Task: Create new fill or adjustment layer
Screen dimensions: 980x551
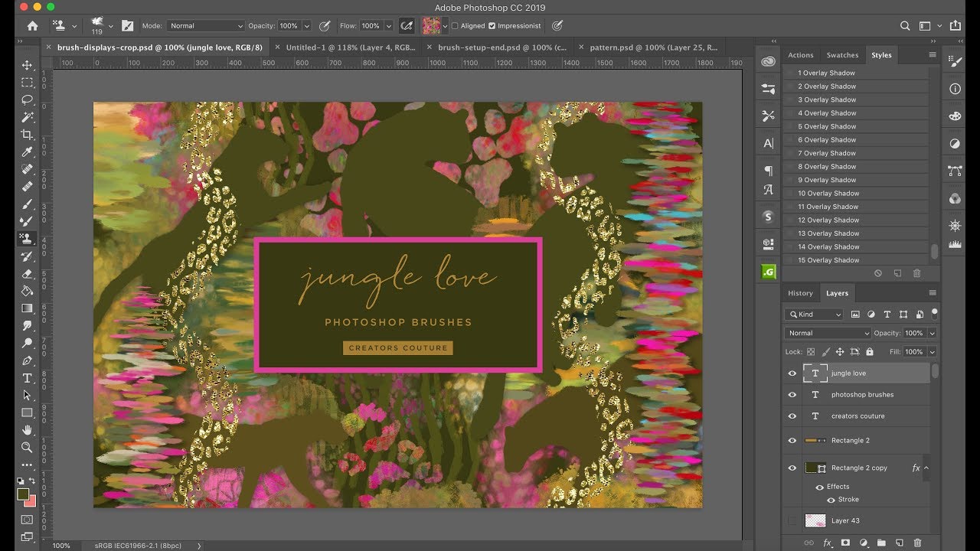Action: [x=864, y=543]
